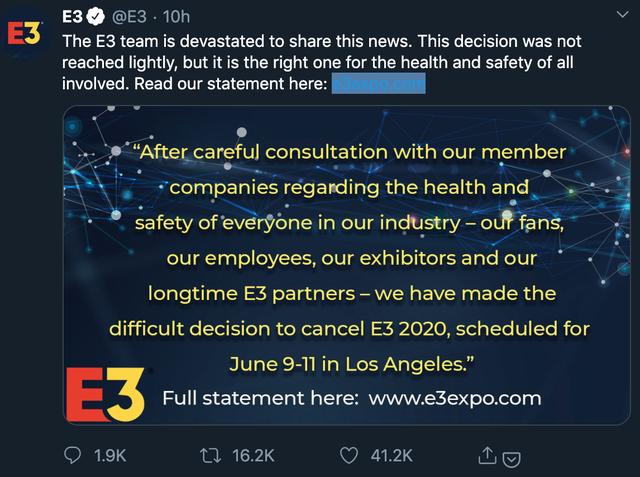The image size is (640, 477).
Task: Click the E3 profile avatar
Action: 26,32
